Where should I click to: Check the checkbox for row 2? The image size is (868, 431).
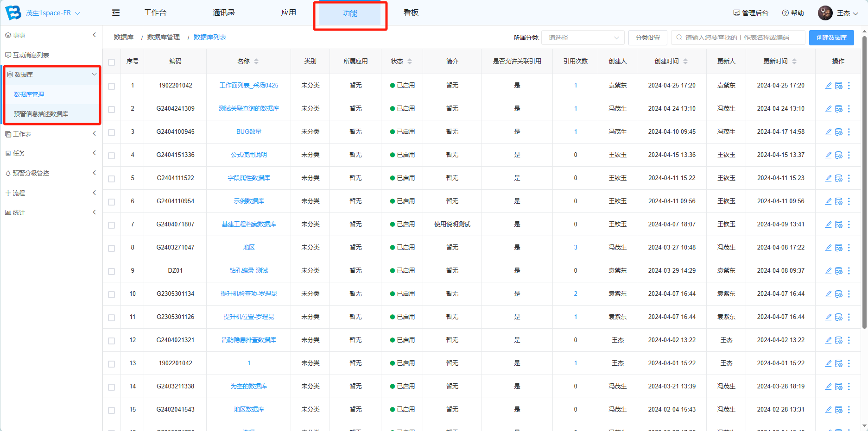coord(112,109)
